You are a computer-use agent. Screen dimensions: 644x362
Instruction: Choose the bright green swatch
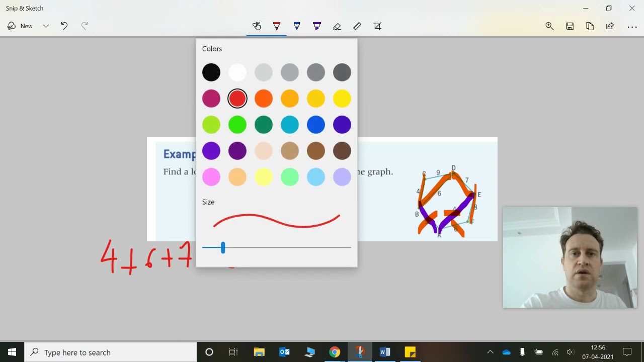pyautogui.click(x=237, y=125)
